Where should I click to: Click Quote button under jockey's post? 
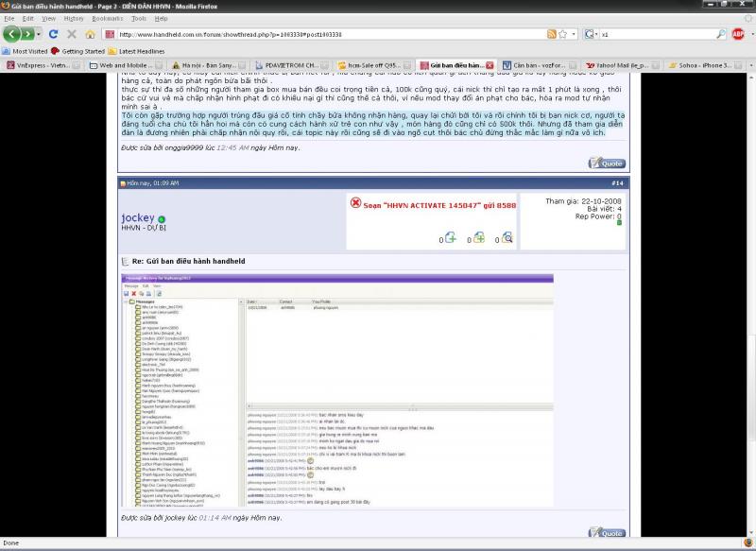click(x=606, y=532)
